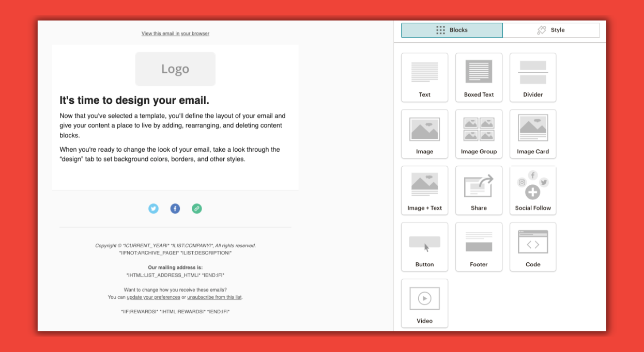Click the paragraph starting 'Now that you've selected'
Viewport: 644px width, 352px height.
(173, 125)
